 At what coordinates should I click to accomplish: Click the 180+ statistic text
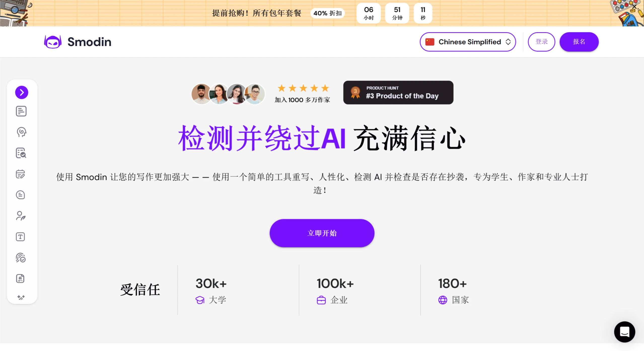tap(452, 284)
